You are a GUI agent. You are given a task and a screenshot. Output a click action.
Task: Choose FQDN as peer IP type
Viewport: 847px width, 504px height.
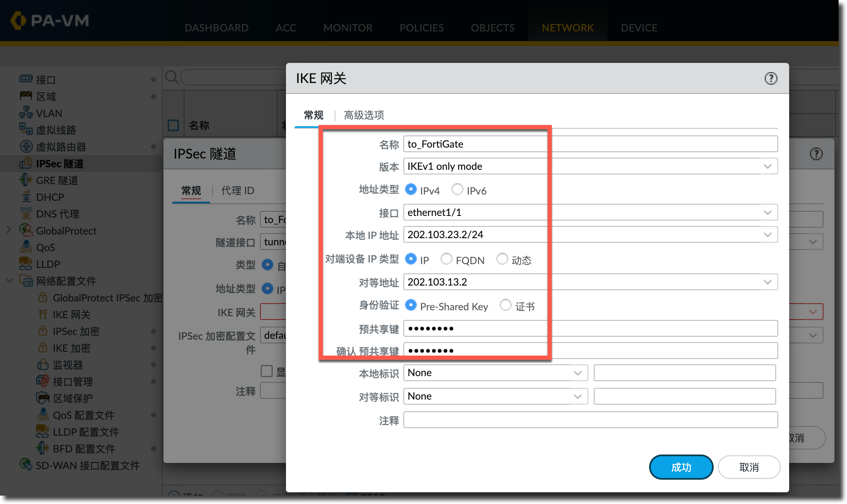(447, 259)
